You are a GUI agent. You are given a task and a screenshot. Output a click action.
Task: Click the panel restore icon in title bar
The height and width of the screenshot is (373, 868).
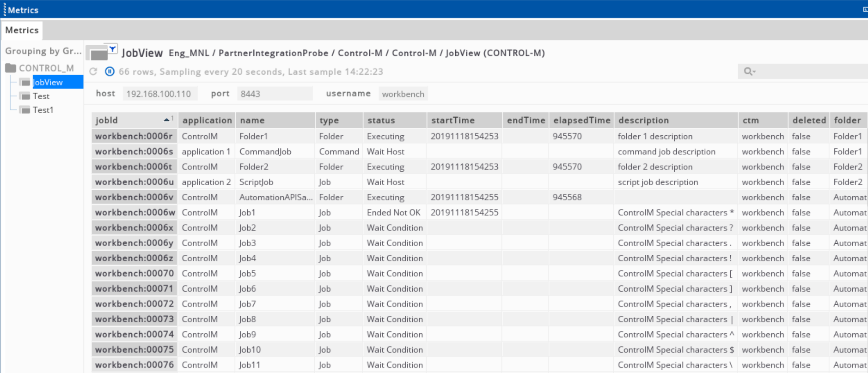pos(865,10)
